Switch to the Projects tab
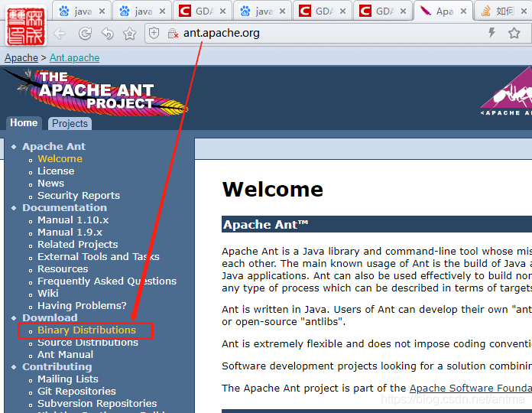This screenshot has width=532, height=413. [x=70, y=123]
